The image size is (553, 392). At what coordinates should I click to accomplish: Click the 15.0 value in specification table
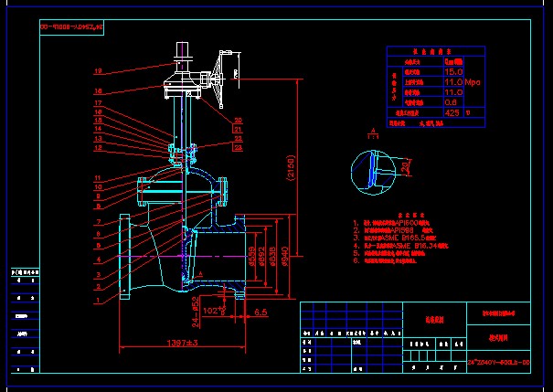click(452, 70)
